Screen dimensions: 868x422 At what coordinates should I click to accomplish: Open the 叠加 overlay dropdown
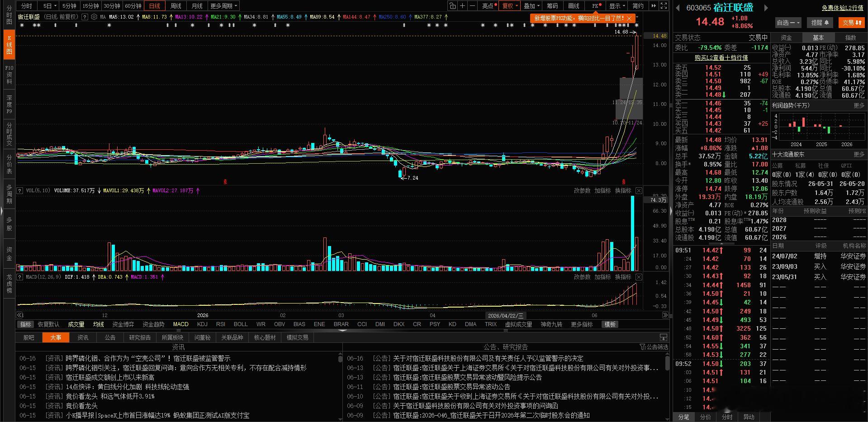[x=531, y=6]
